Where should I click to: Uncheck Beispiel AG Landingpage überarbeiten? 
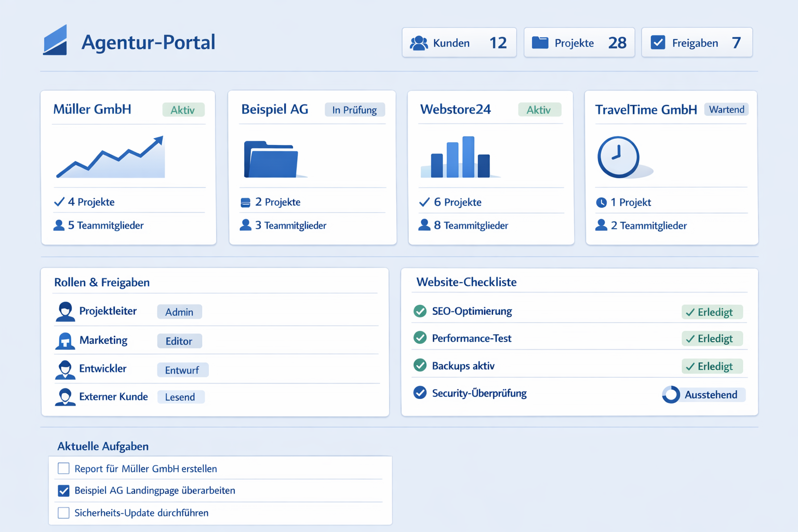pos(63,490)
